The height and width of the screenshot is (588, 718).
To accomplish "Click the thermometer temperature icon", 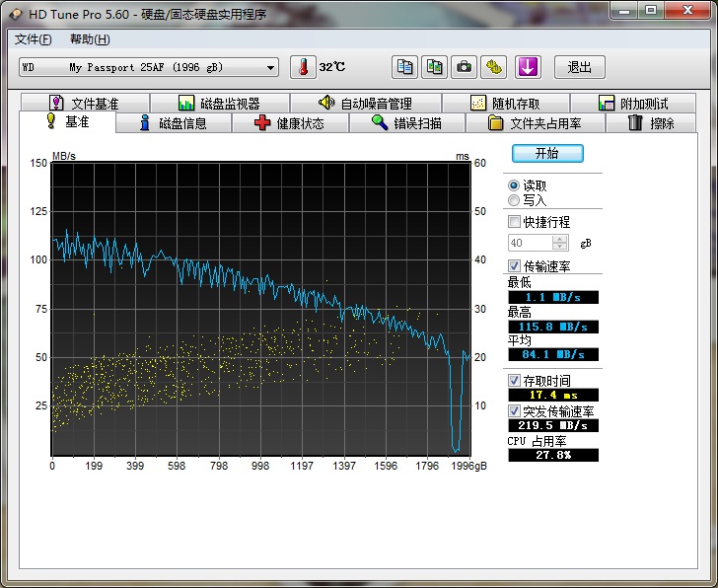I will 304,67.
